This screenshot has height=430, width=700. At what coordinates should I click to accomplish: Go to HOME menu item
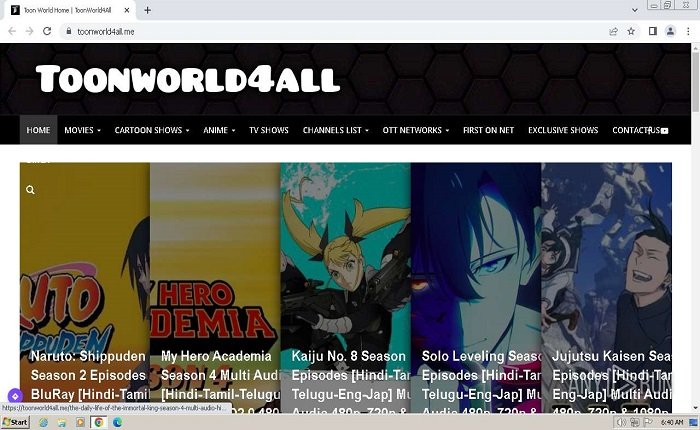point(38,130)
